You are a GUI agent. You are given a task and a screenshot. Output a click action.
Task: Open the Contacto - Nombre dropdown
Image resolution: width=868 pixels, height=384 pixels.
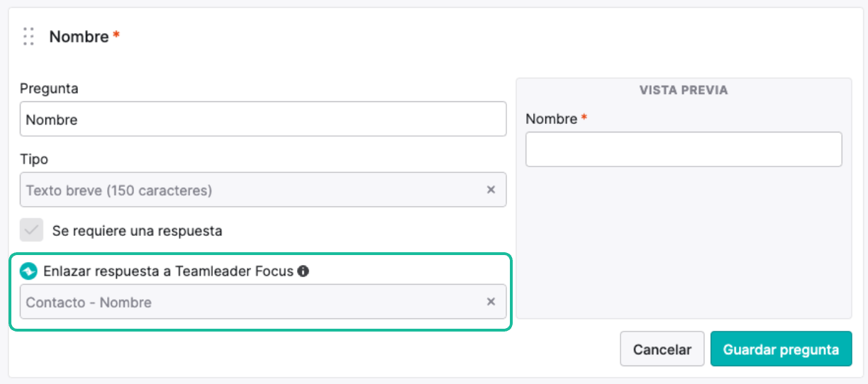(x=263, y=302)
